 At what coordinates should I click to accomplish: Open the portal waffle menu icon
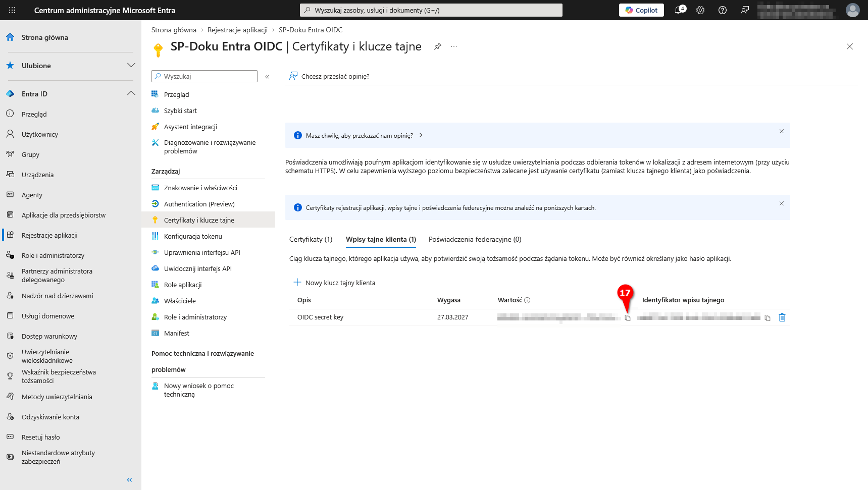pyautogui.click(x=12, y=10)
